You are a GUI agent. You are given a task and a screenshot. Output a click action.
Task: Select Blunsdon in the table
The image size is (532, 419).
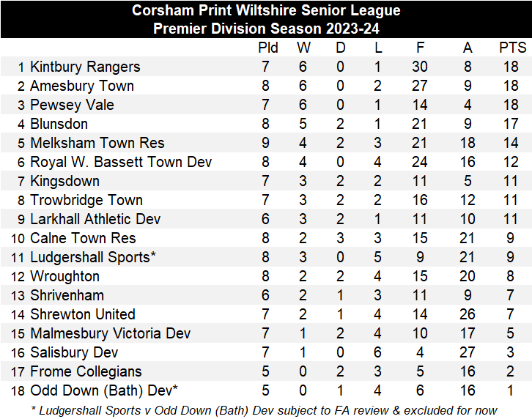click(59, 124)
